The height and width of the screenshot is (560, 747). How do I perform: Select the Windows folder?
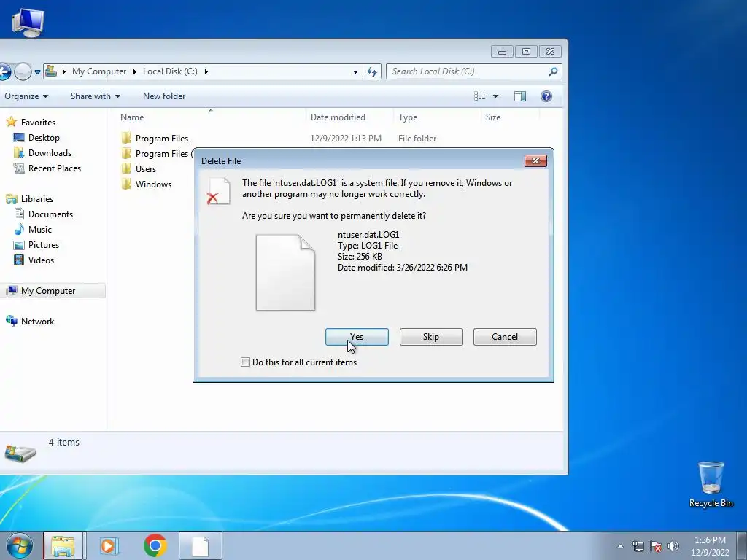click(x=153, y=184)
